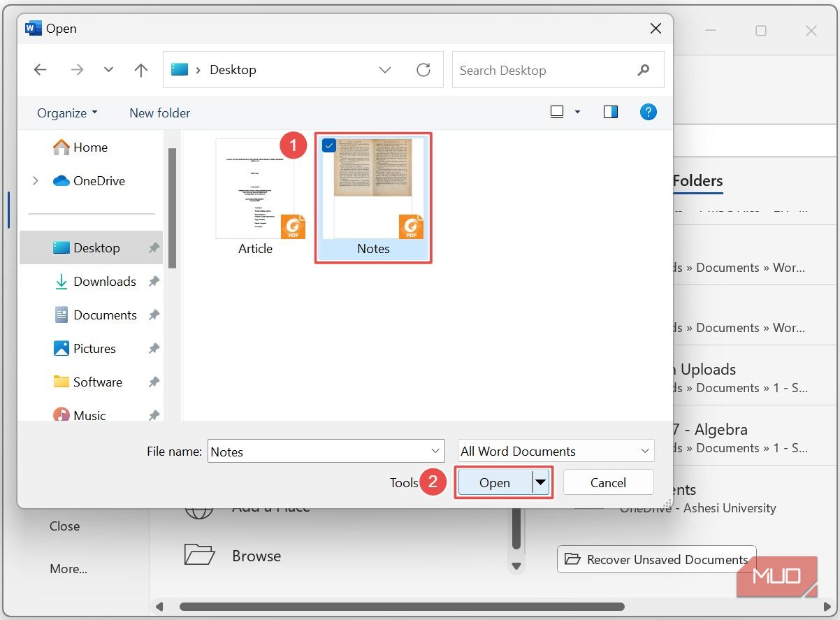Open the Software folder shortcut
The image size is (840, 620).
88,382
